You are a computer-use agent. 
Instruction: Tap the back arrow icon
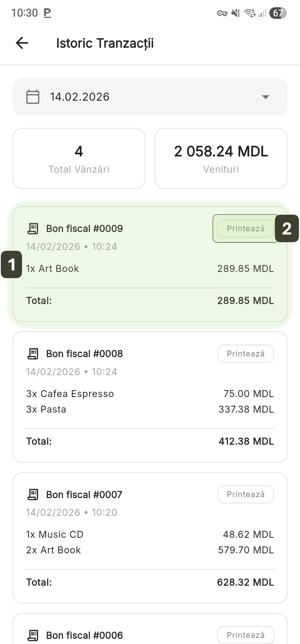pos(22,43)
